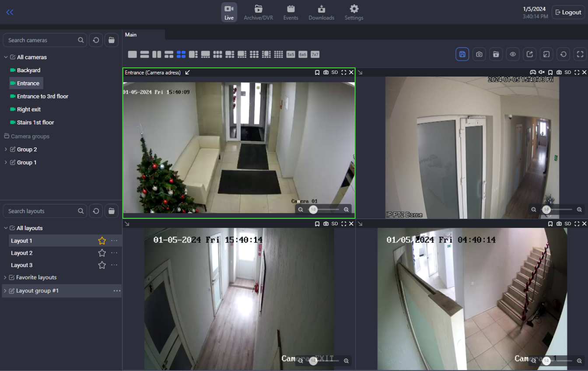
Task: Toggle SD quality on the stairs camera tile
Action: click(568, 224)
